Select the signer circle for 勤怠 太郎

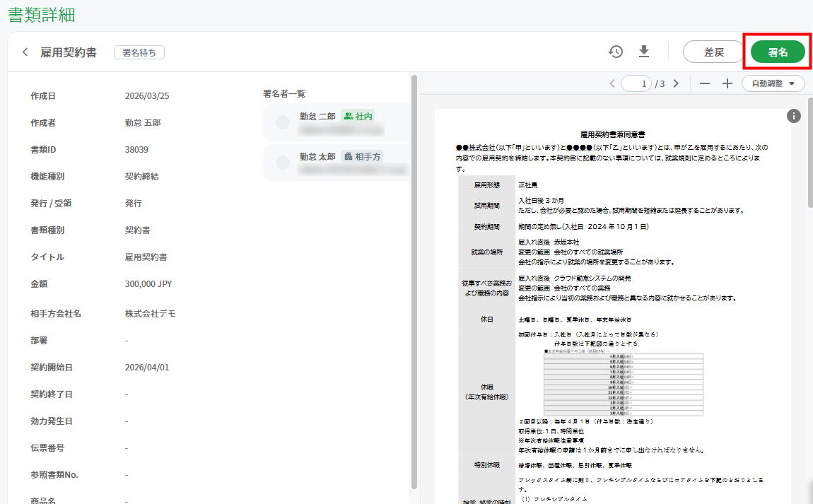[283, 163]
